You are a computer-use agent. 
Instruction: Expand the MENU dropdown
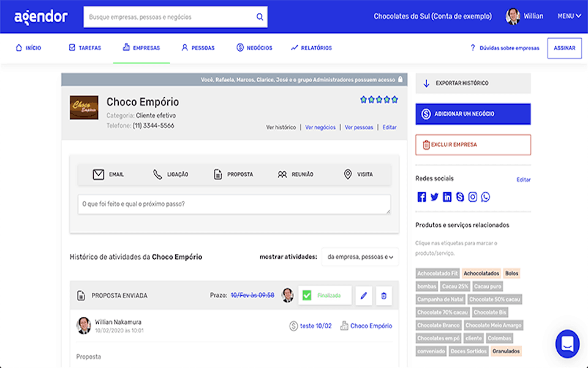tap(569, 16)
